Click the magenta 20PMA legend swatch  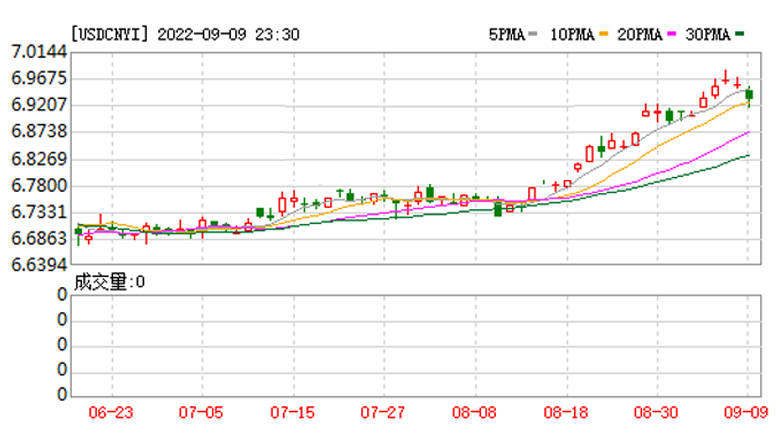672,34
